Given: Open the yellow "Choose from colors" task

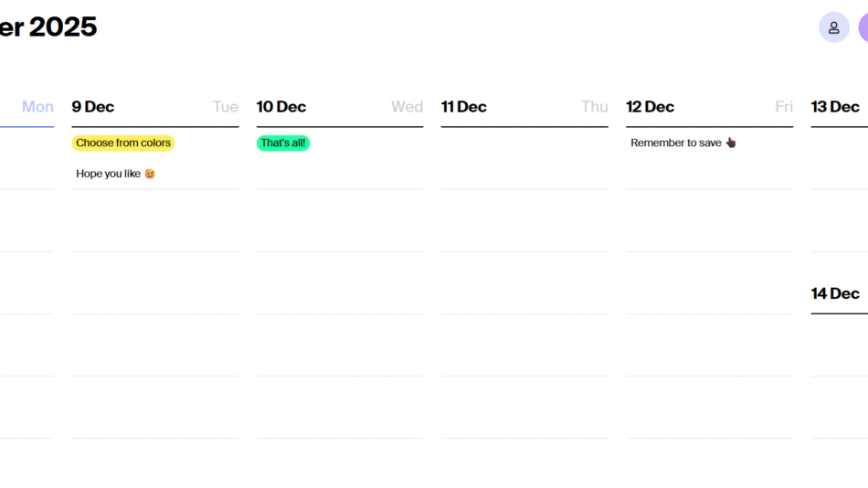Looking at the screenshot, I should [x=123, y=143].
